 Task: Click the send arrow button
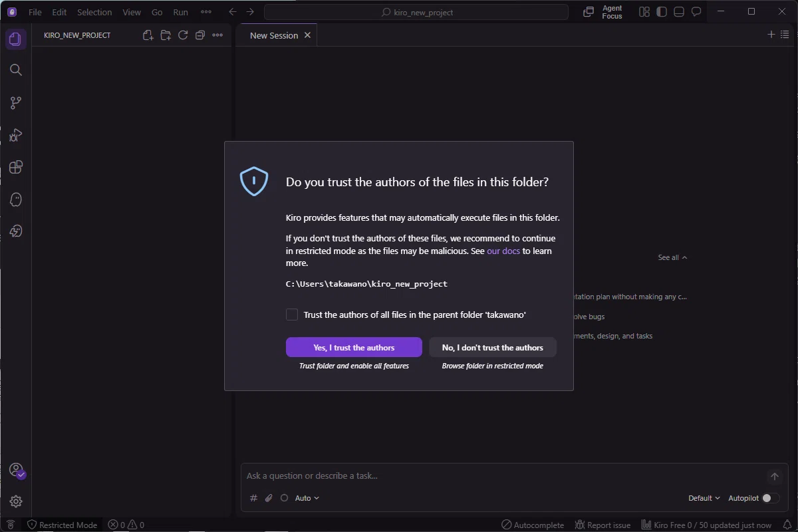point(774,476)
